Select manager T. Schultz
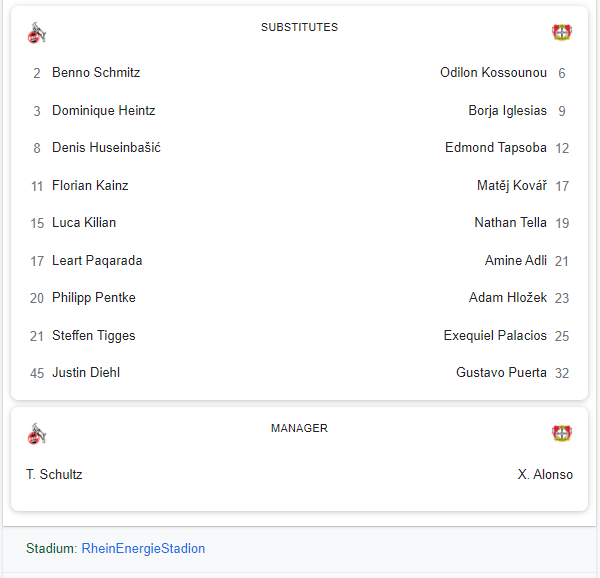600x578 pixels. point(54,474)
